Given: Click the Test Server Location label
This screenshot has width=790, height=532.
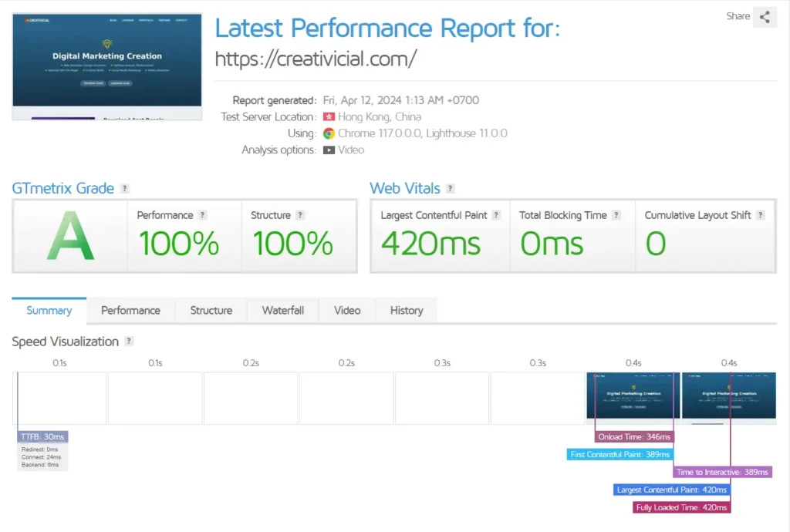Looking at the screenshot, I should 268,116.
